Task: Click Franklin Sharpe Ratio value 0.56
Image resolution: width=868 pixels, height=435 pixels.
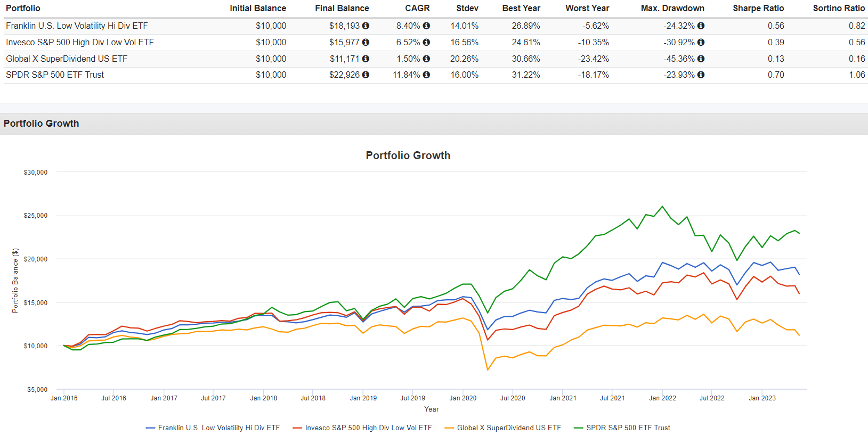Action: 776,26
